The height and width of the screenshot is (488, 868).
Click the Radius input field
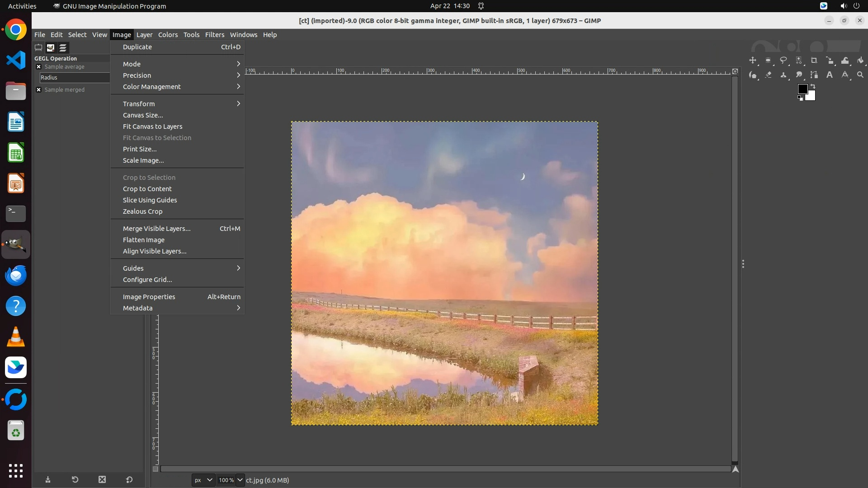pyautogui.click(x=75, y=78)
